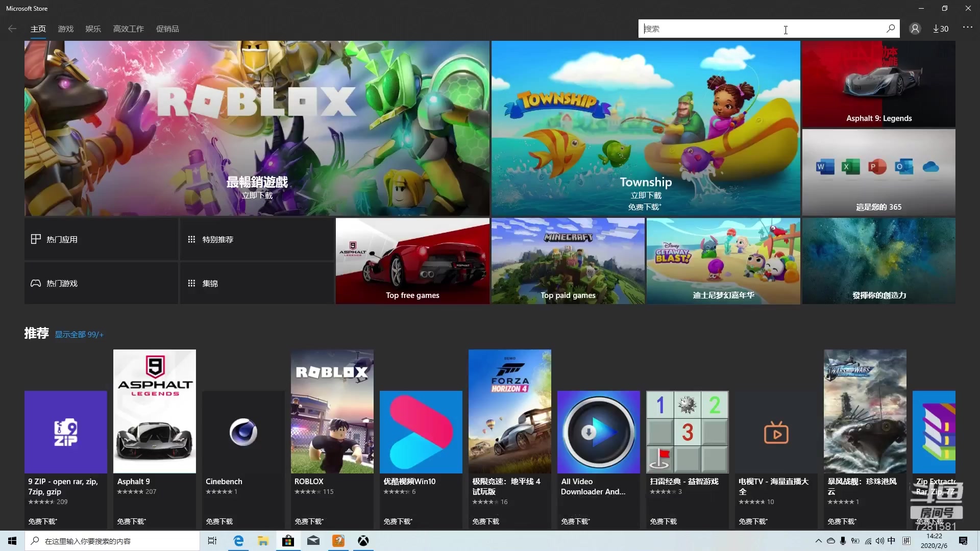The image size is (980, 551).
Task: Open the 9 ZIP app tile
Action: click(x=66, y=432)
